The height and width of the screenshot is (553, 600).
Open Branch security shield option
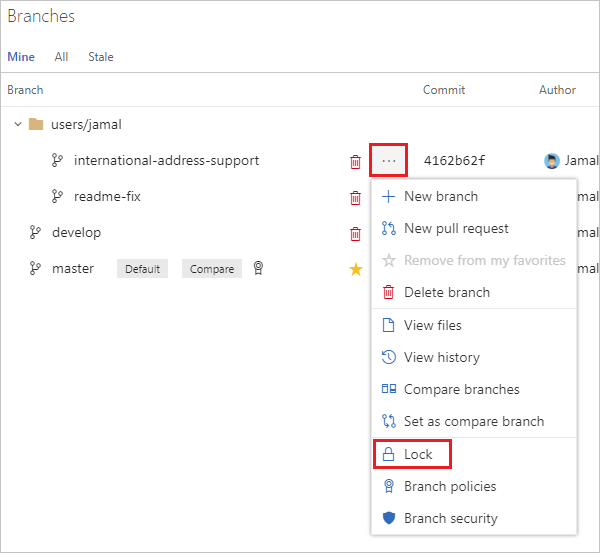point(450,518)
